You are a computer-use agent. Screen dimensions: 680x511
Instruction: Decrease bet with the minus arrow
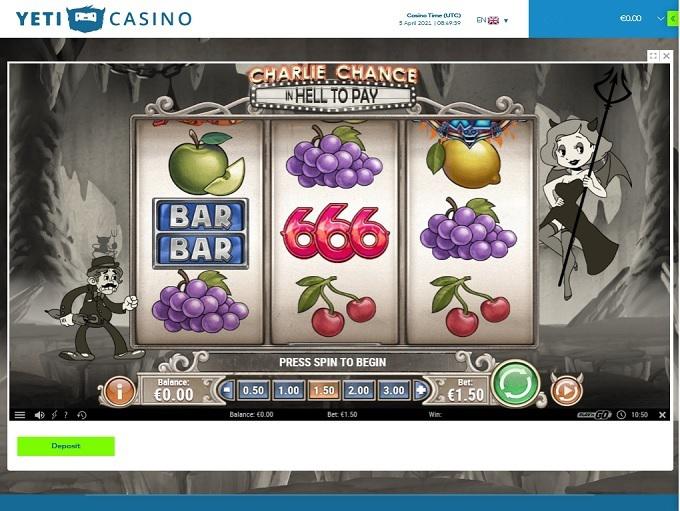pyautogui.click(x=227, y=390)
